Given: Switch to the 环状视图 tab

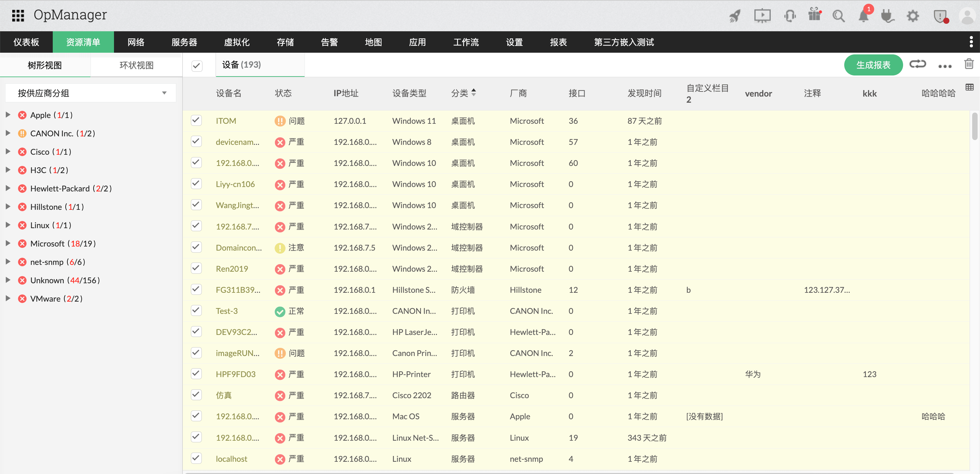Looking at the screenshot, I should (136, 65).
